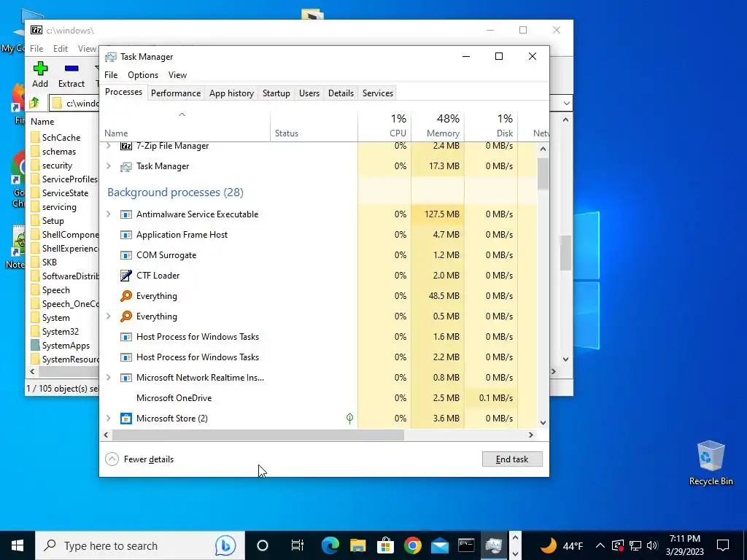
Task: Open the 7-Zip address bar dropdown
Action: click(566, 103)
